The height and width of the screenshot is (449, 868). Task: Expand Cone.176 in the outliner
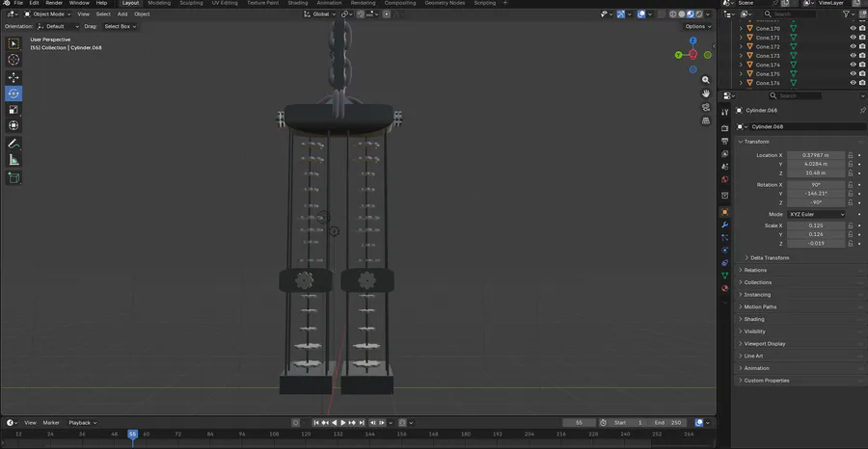[x=742, y=83]
